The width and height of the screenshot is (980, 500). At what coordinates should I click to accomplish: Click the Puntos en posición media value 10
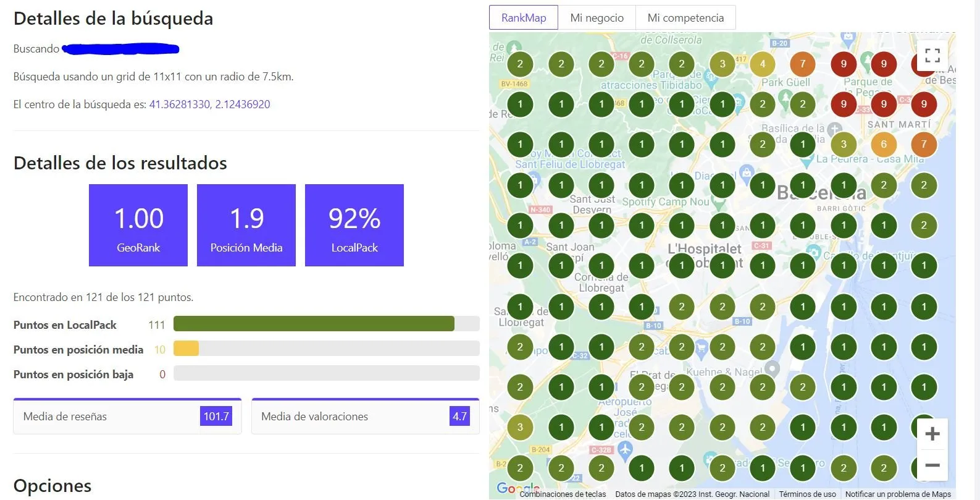pos(160,350)
